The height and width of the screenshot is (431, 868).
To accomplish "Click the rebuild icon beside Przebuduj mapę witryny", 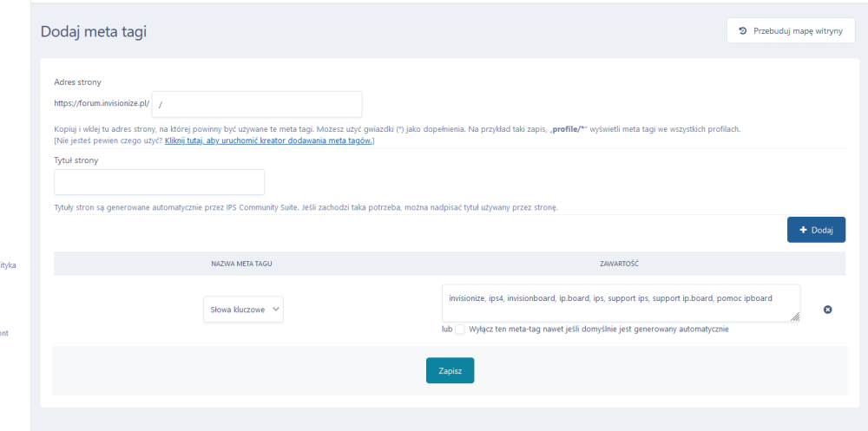I will pyautogui.click(x=743, y=31).
